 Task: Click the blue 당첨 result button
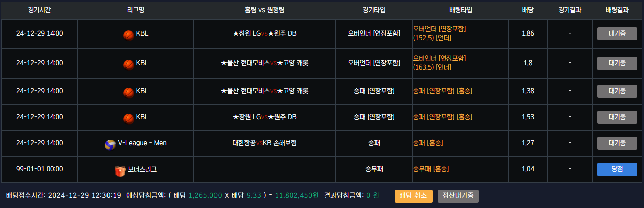click(617, 169)
